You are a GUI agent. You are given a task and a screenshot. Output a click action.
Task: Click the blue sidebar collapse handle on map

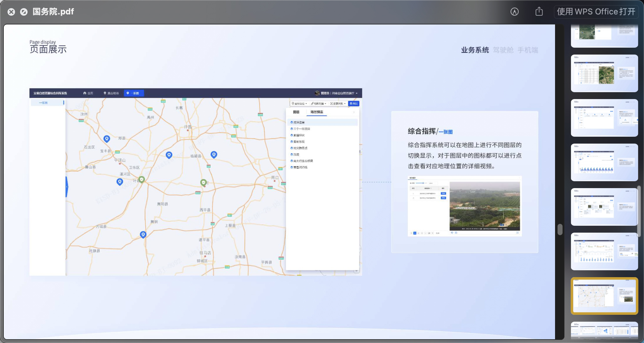point(67,187)
